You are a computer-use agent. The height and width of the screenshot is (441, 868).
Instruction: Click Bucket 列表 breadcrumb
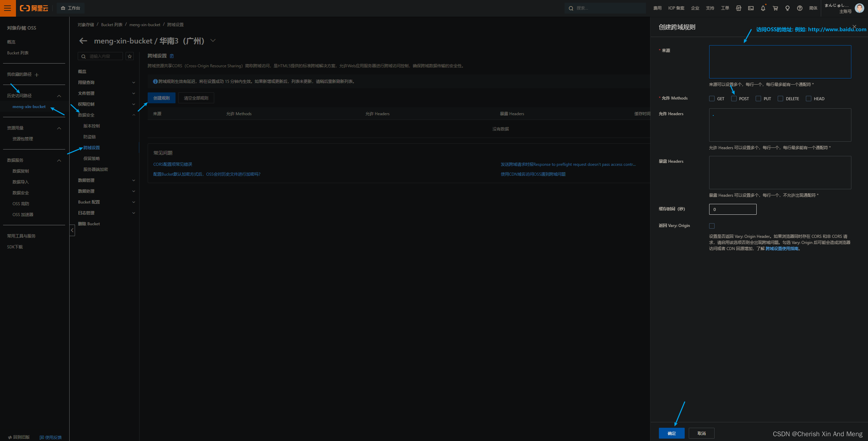[x=112, y=25]
